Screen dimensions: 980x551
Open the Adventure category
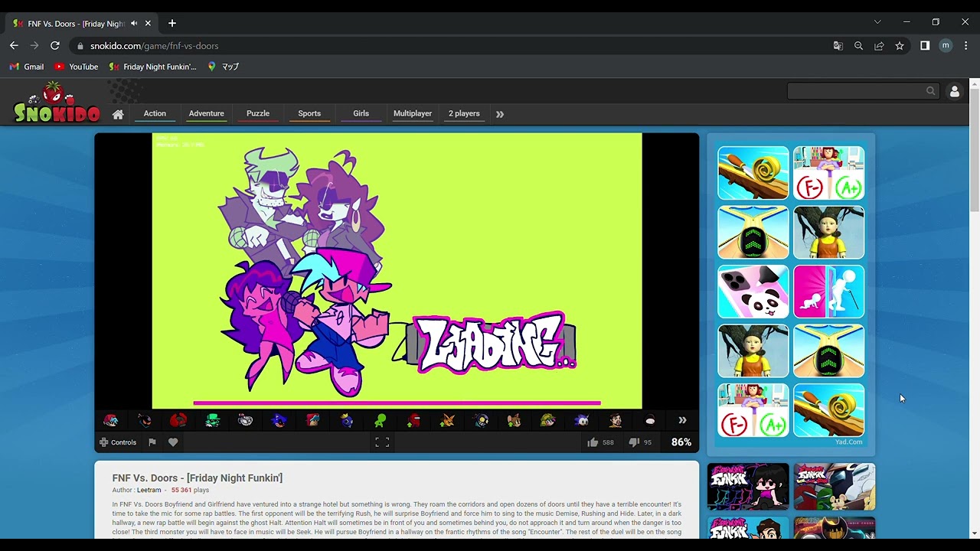click(x=207, y=114)
